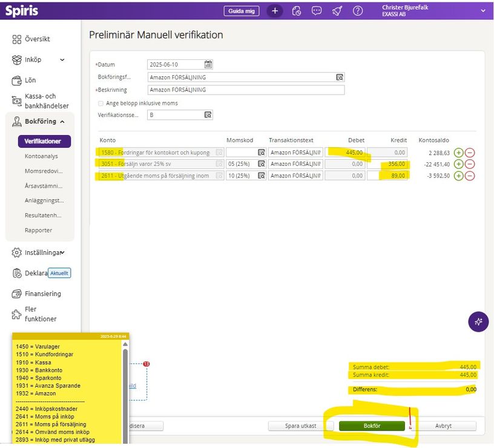Open Anläggningstillgångar submenu item
This screenshot has height=448, width=494.
click(44, 200)
